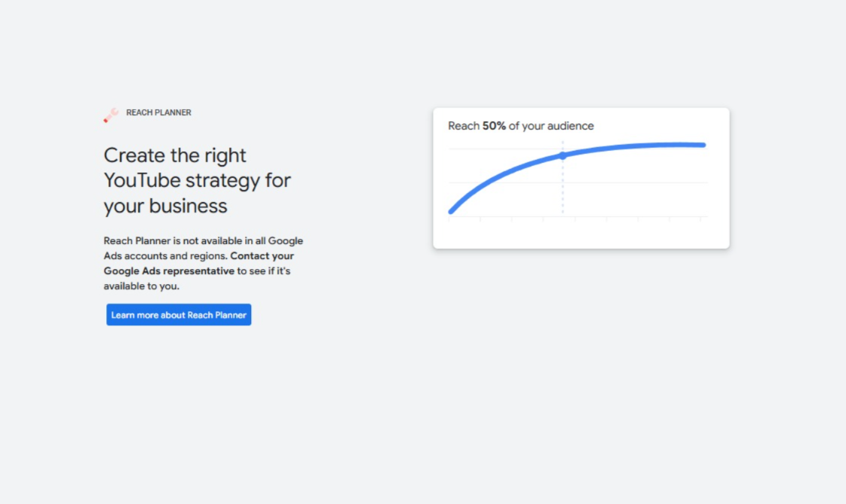
Task: Click the word 'Reach' in the chart card title
Action: [x=464, y=126]
